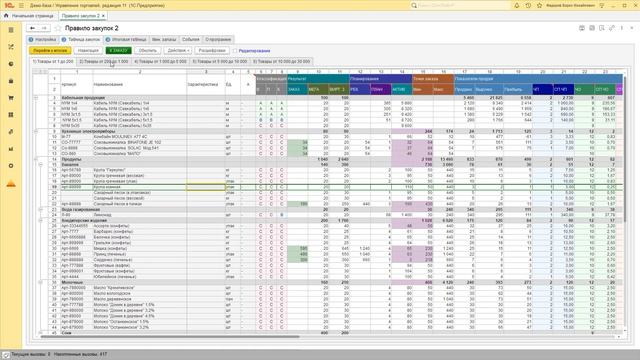This screenshot has width=640, height=360.
Task: Go back with the left arrow
Action: click(32, 28)
